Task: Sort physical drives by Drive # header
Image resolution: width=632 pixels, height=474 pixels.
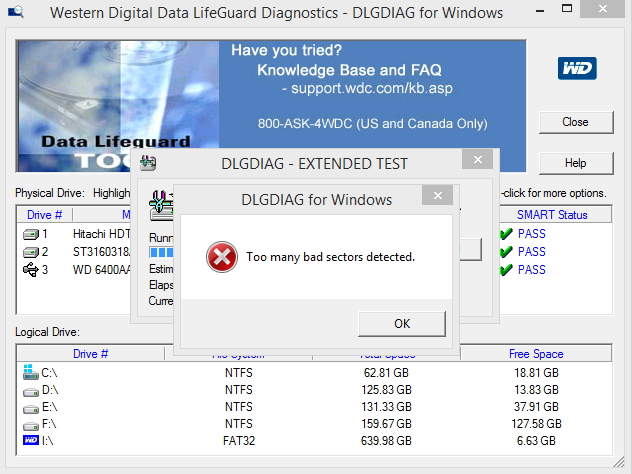Action: click(x=44, y=215)
